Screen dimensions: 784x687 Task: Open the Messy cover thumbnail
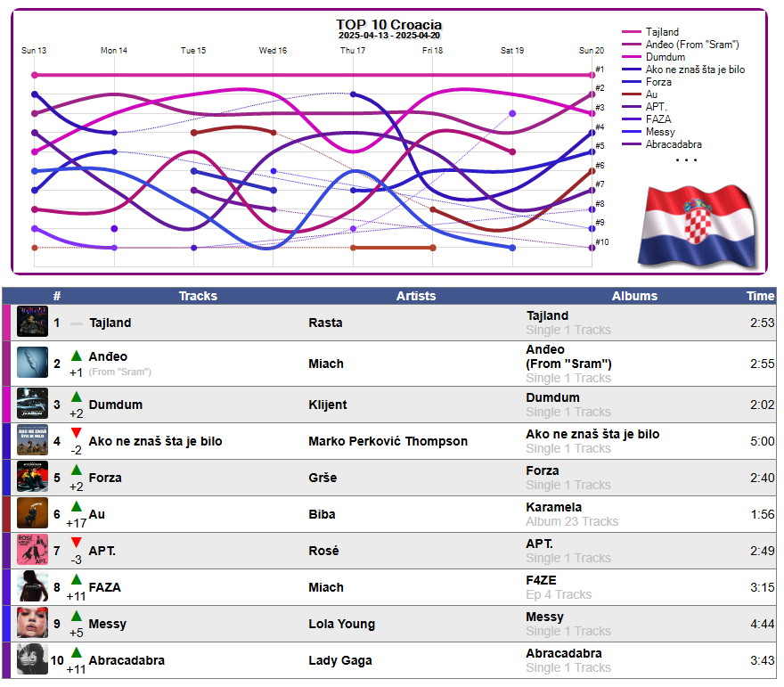pos(32,623)
